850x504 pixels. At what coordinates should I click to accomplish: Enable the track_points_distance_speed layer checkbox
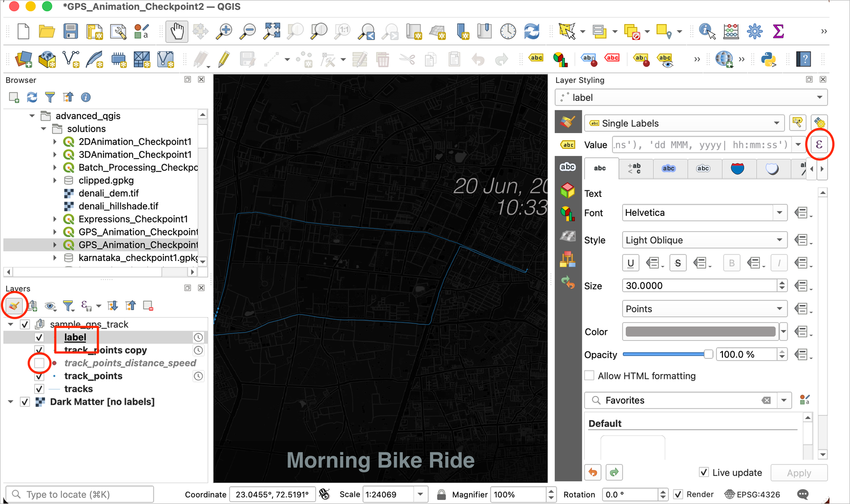click(x=39, y=363)
